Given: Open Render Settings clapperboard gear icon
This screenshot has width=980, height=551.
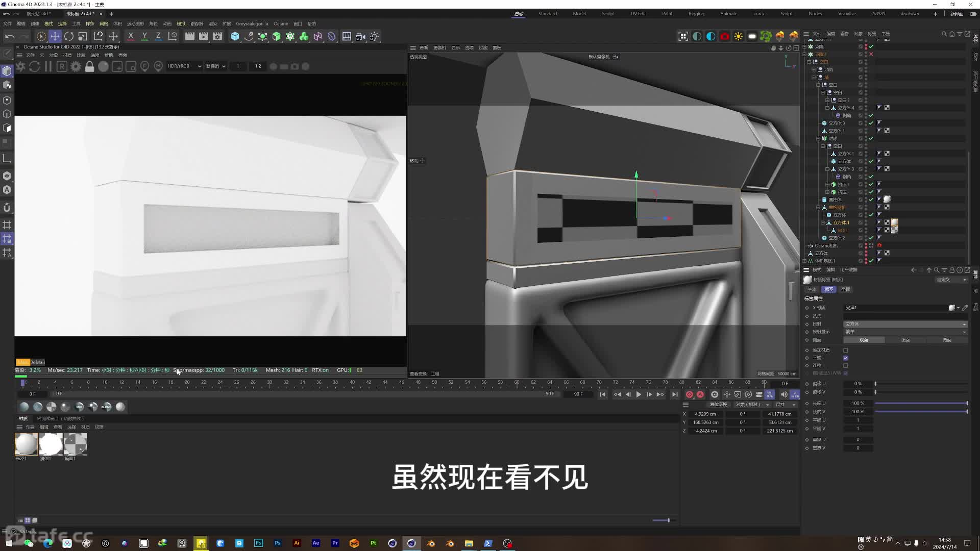Looking at the screenshot, I should pos(217,36).
